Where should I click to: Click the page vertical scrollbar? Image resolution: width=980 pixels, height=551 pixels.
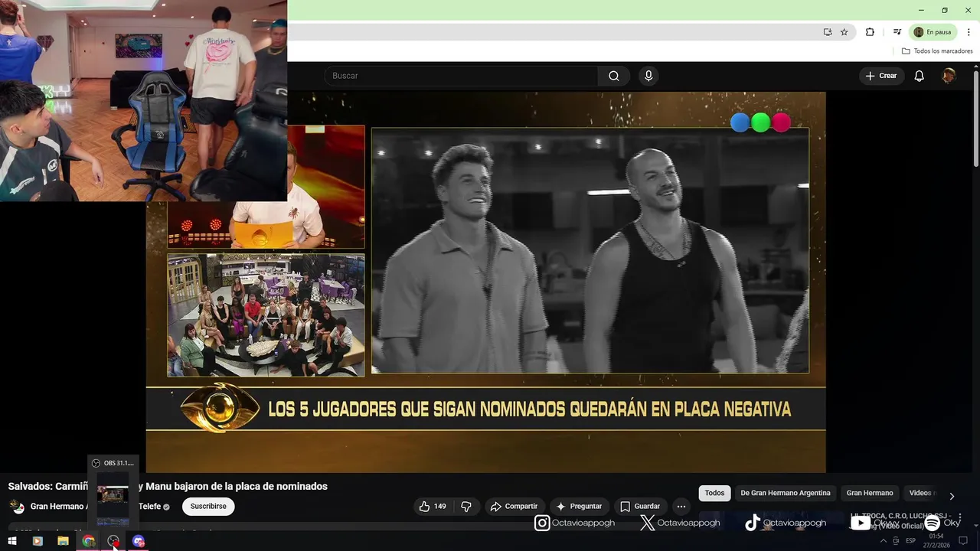[976, 119]
